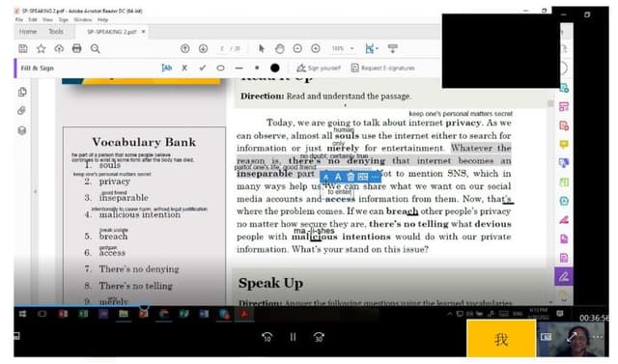The width and height of the screenshot is (618, 364).
Task: Click the current page number field
Action: [222, 48]
